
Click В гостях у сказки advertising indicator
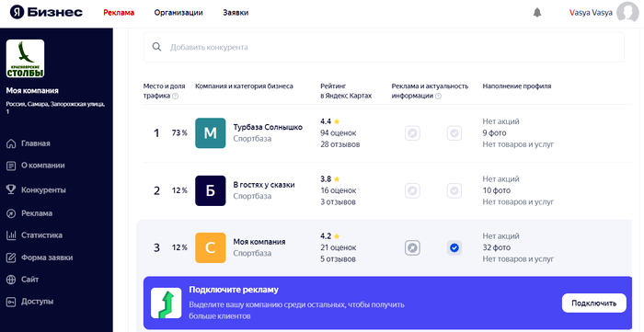[412, 190]
